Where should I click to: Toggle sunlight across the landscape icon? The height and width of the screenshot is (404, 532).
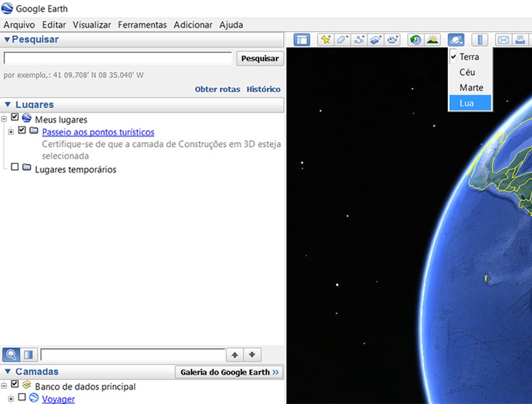433,40
